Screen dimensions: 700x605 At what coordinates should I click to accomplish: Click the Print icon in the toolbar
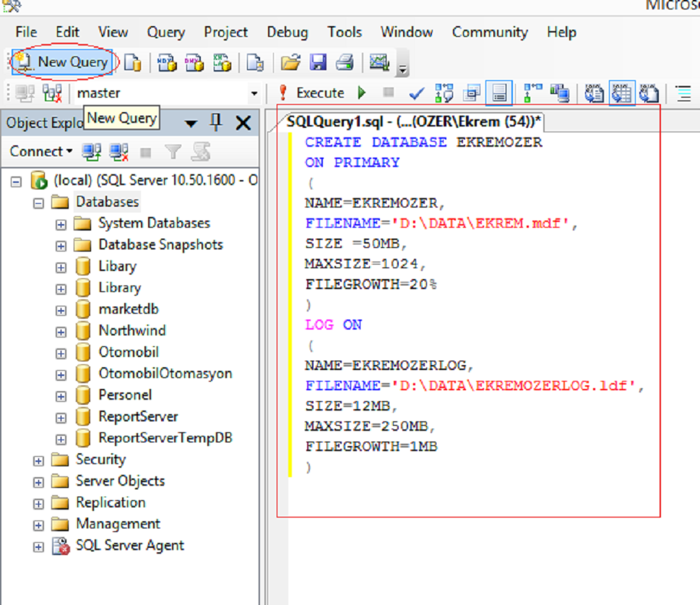[344, 63]
